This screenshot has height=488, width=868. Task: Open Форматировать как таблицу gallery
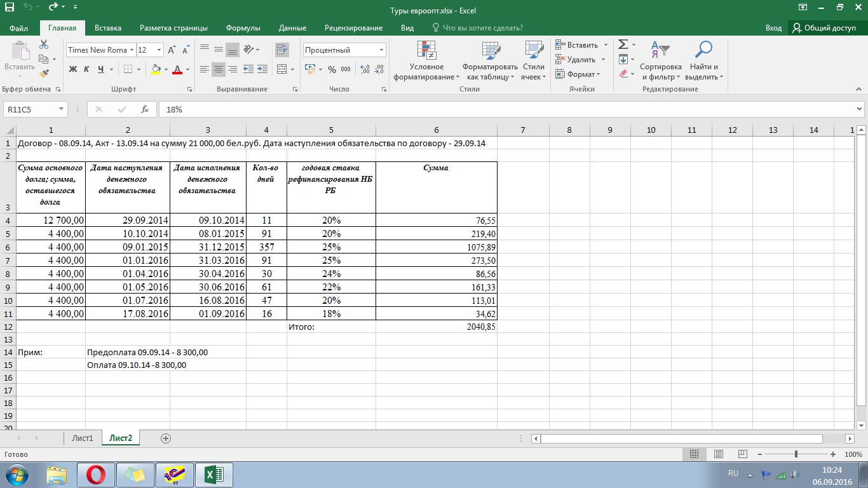(x=490, y=60)
